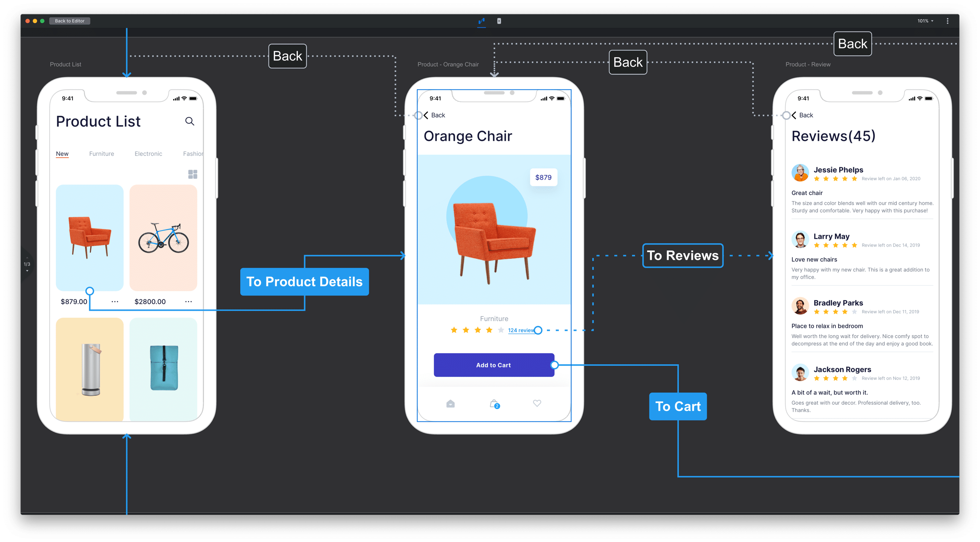Select the To Product Details flow label
The width and height of the screenshot is (980, 542).
pos(304,282)
